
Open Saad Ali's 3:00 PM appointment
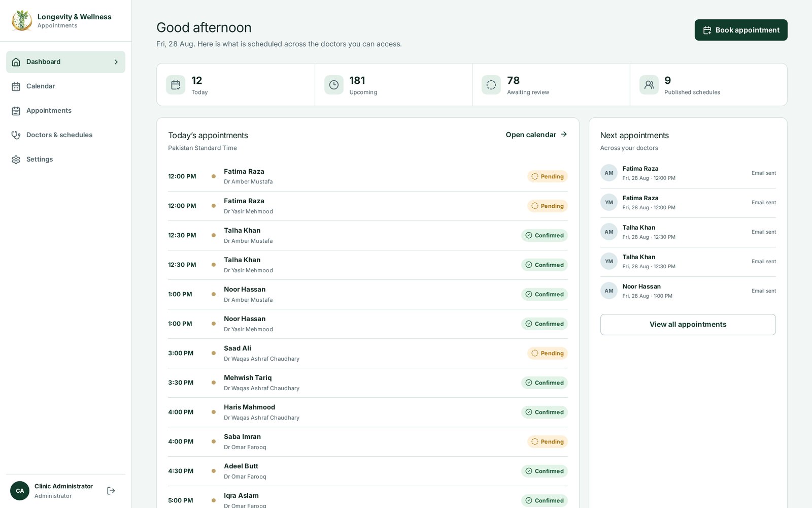coord(368,354)
